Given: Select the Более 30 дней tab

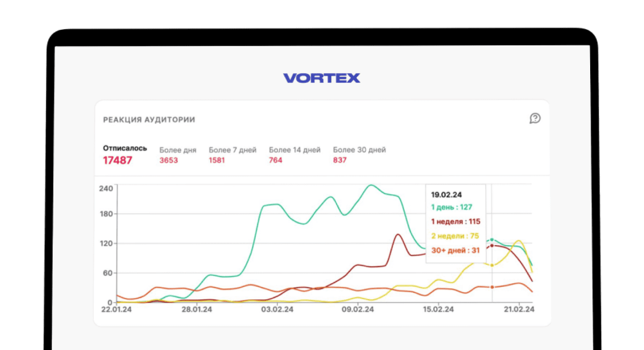Looking at the screenshot, I should coord(359,155).
